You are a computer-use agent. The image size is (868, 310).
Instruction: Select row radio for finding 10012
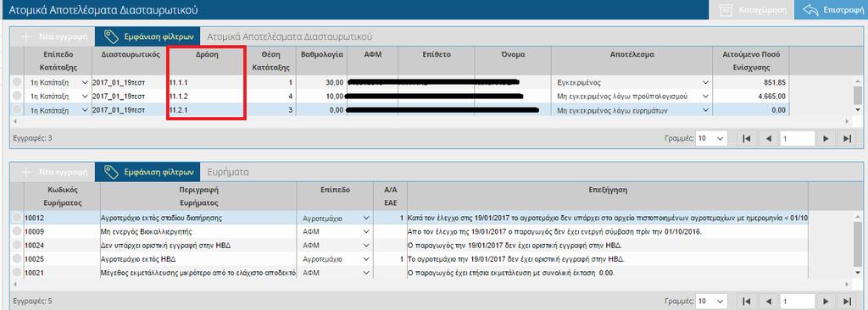click(17, 218)
